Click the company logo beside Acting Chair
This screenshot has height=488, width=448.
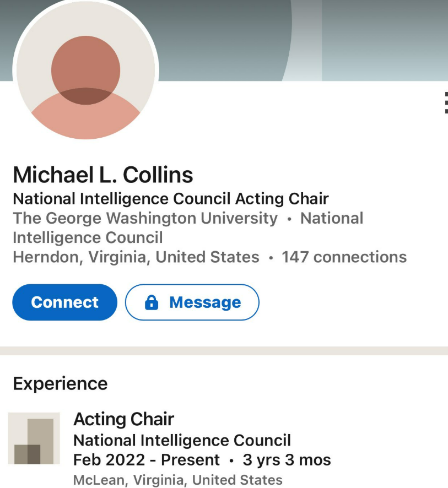coord(34,438)
